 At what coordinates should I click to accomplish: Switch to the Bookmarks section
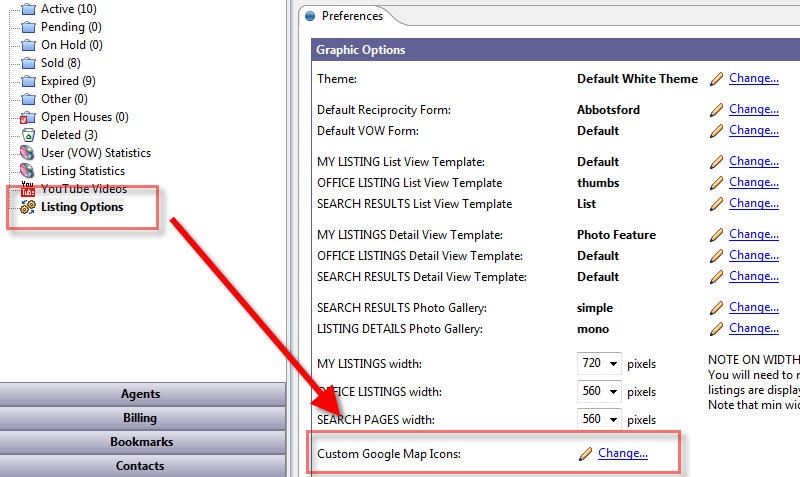coord(141,442)
